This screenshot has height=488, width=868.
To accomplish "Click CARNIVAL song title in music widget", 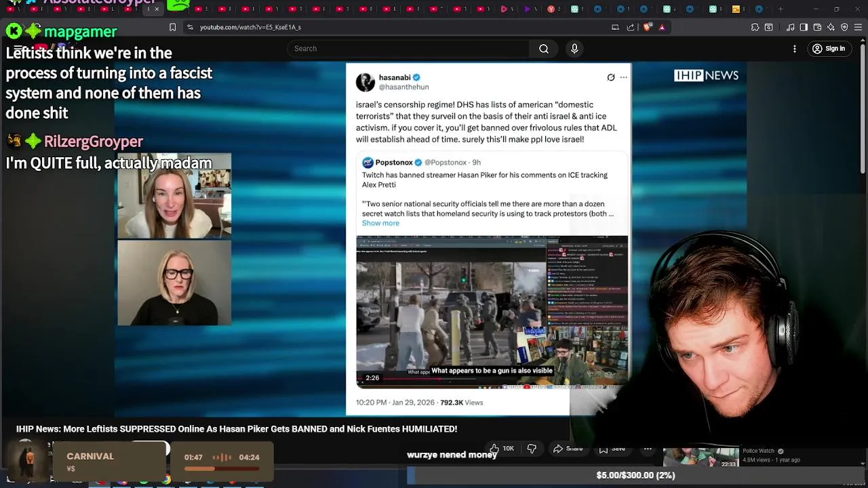I will click(x=90, y=456).
